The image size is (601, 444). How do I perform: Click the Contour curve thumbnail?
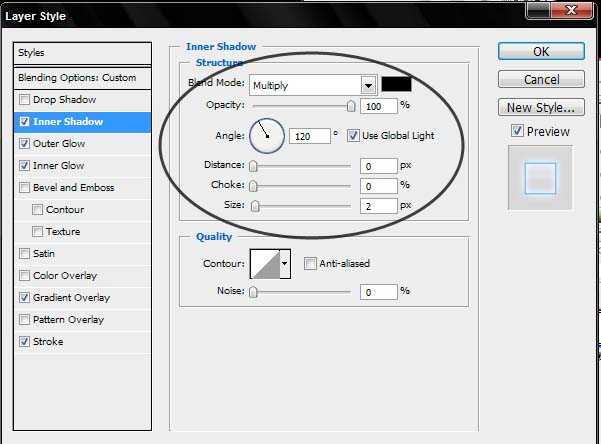[x=265, y=264]
